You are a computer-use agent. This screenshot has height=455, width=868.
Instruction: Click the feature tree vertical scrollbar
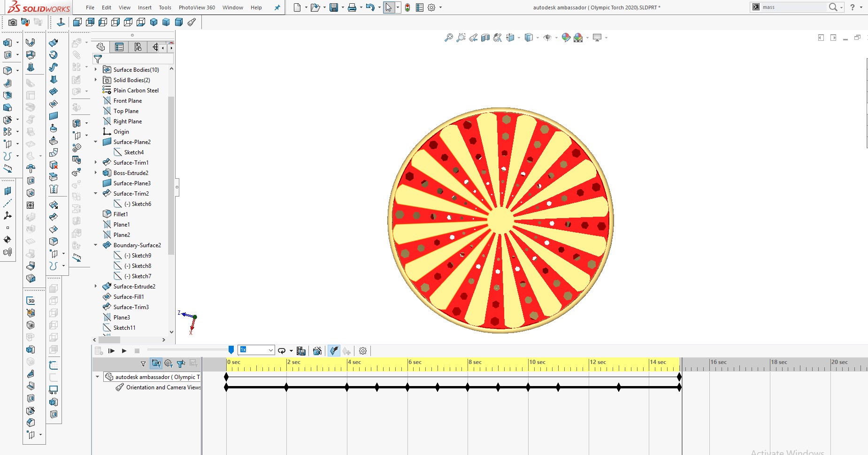(171, 176)
